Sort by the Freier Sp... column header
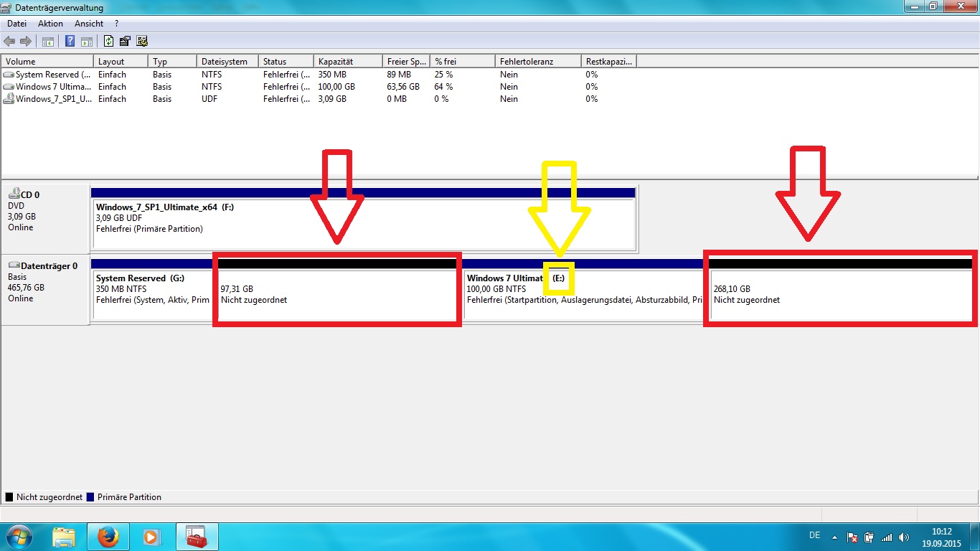Viewport: 980px width, 551px height. (406, 62)
